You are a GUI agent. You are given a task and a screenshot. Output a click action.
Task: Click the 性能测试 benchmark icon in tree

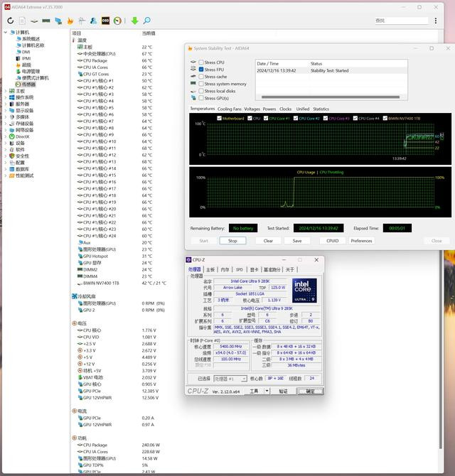[12, 175]
